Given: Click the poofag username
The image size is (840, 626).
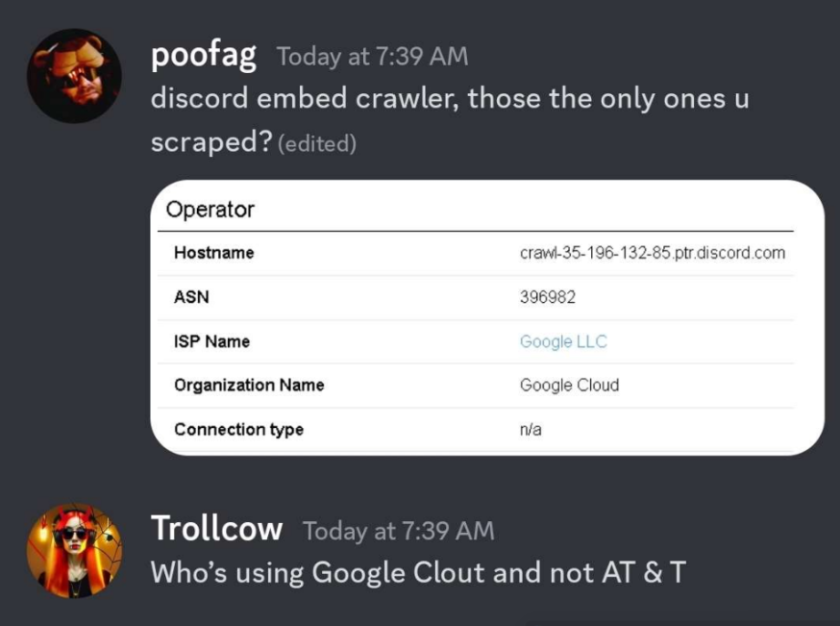Looking at the screenshot, I should [203, 56].
